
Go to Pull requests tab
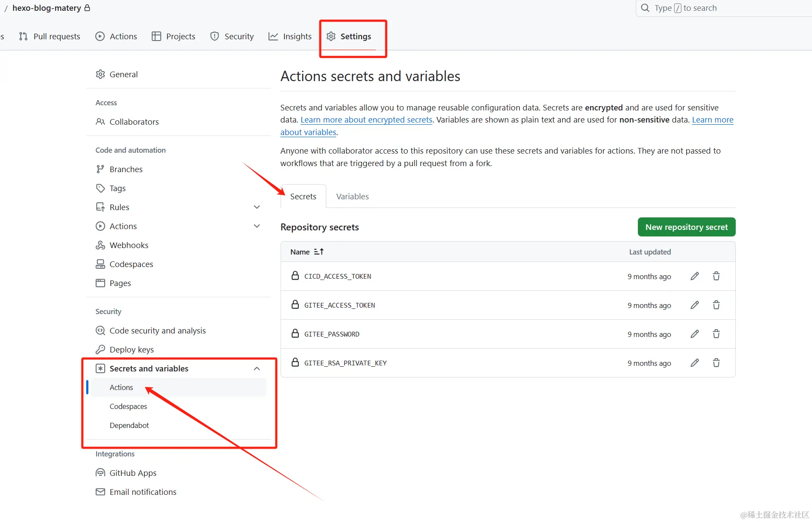(x=50, y=36)
